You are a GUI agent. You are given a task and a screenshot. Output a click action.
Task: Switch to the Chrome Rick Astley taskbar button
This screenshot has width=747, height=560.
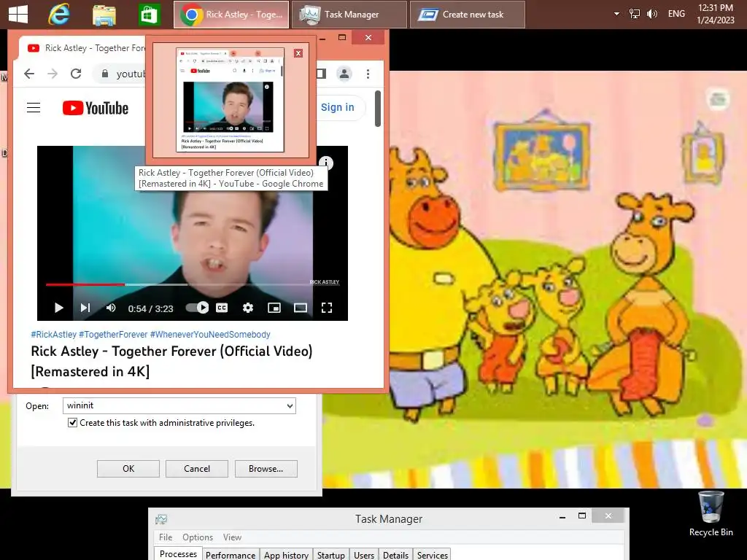[231, 15]
